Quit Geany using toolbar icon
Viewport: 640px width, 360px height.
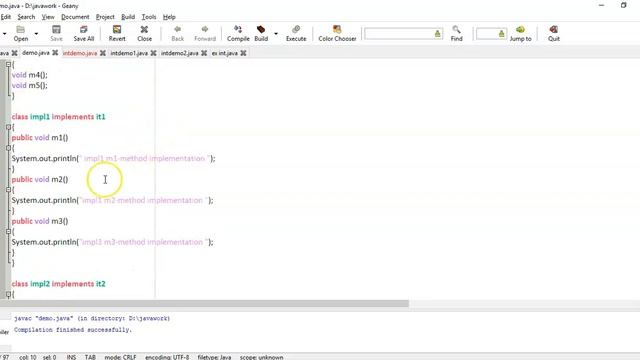(553, 33)
